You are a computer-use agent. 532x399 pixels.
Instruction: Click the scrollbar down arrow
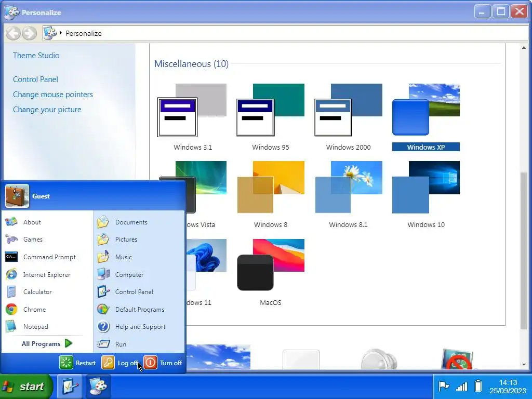click(524, 365)
